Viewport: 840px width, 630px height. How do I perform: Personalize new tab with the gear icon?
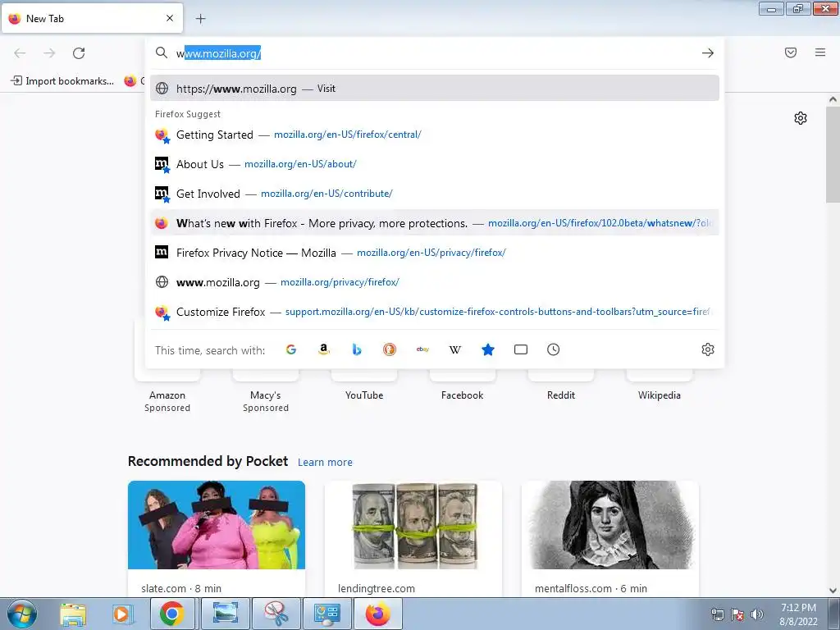(801, 118)
